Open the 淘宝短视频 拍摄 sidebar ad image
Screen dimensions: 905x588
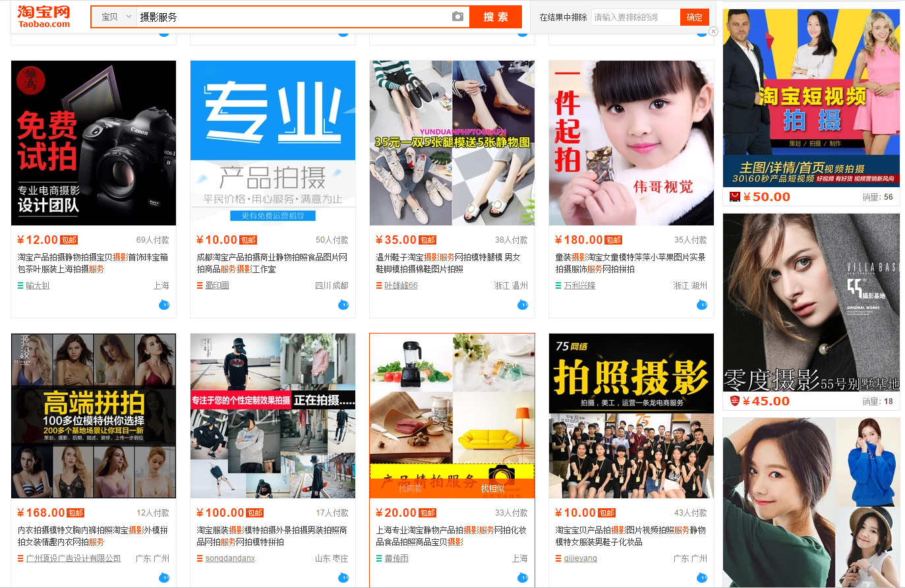(811, 98)
